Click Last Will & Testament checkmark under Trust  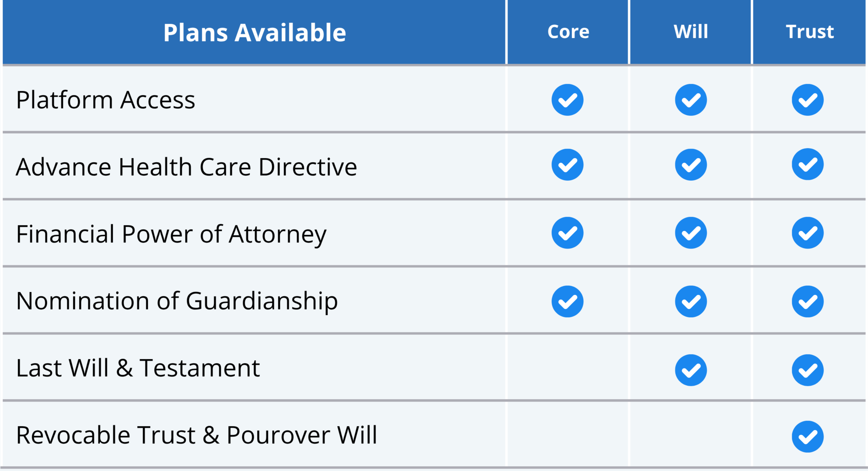(808, 370)
